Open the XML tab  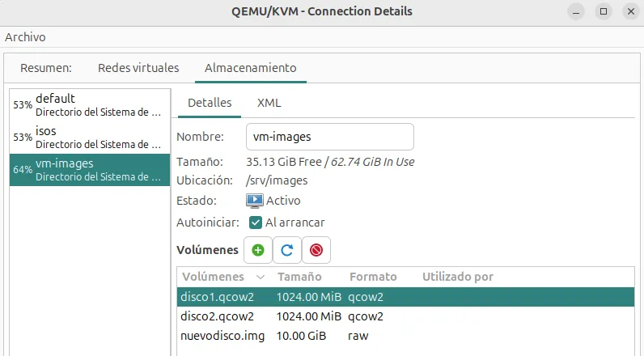(269, 103)
